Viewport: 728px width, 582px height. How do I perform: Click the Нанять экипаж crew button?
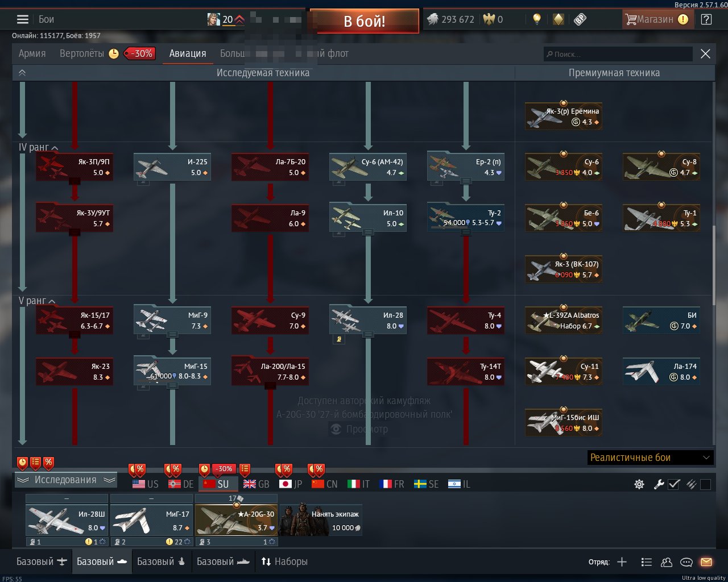(x=321, y=520)
